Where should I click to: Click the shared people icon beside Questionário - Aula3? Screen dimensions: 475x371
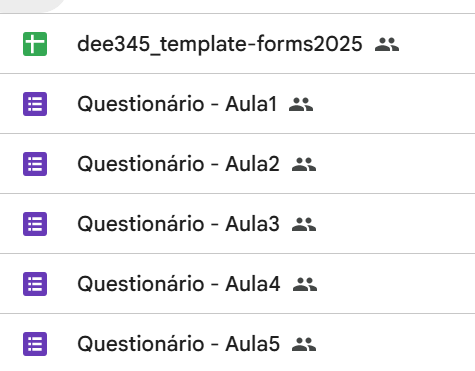click(304, 224)
